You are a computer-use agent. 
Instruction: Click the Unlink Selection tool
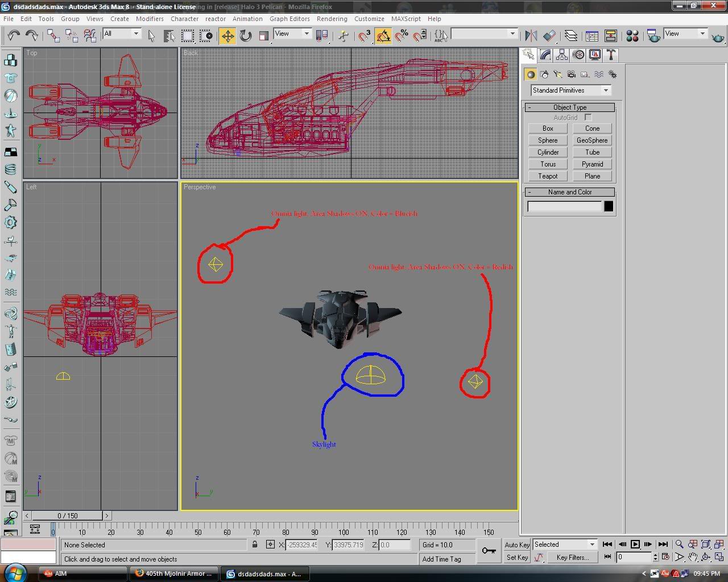(72, 35)
